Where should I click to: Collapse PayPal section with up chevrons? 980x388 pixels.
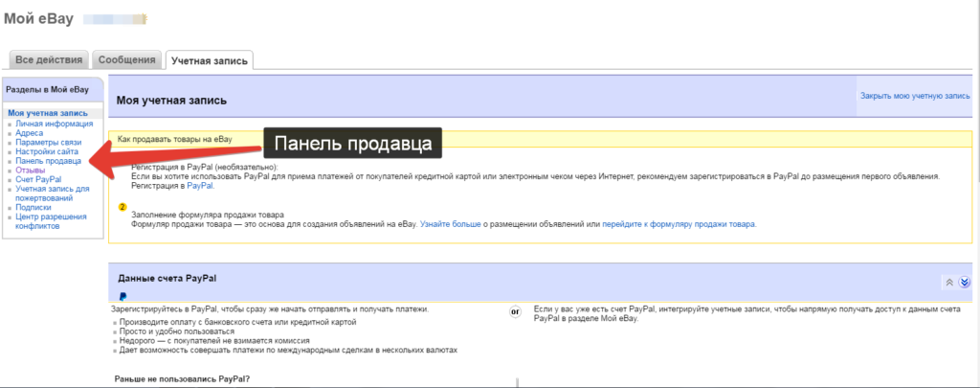(x=949, y=283)
